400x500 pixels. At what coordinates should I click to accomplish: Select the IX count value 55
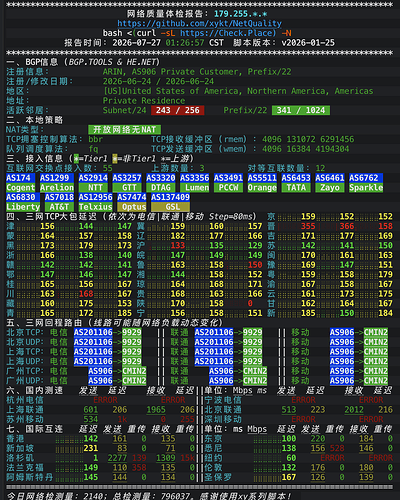[108, 168]
